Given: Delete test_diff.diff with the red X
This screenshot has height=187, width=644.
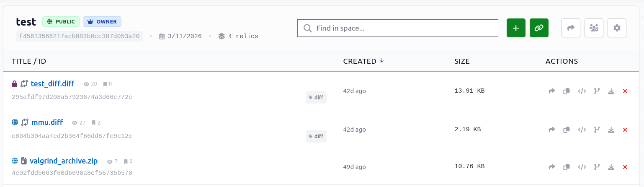Looking at the screenshot, I should (625, 91).
